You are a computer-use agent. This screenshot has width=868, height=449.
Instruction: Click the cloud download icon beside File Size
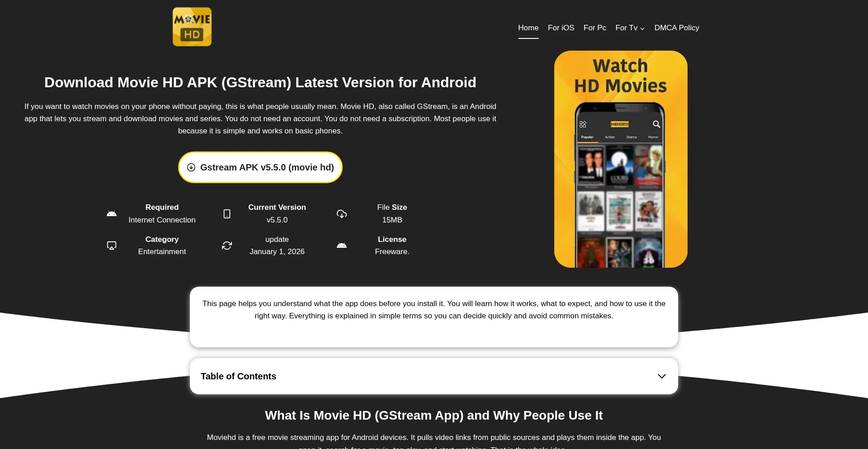tap(342, 213)
